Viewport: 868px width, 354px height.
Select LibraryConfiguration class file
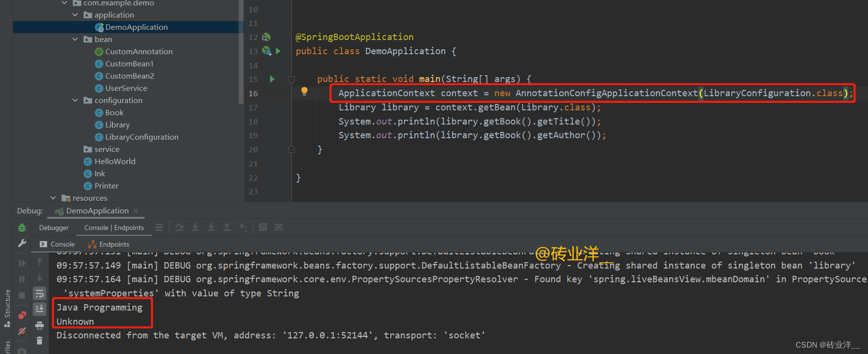(x=136, y=137)
